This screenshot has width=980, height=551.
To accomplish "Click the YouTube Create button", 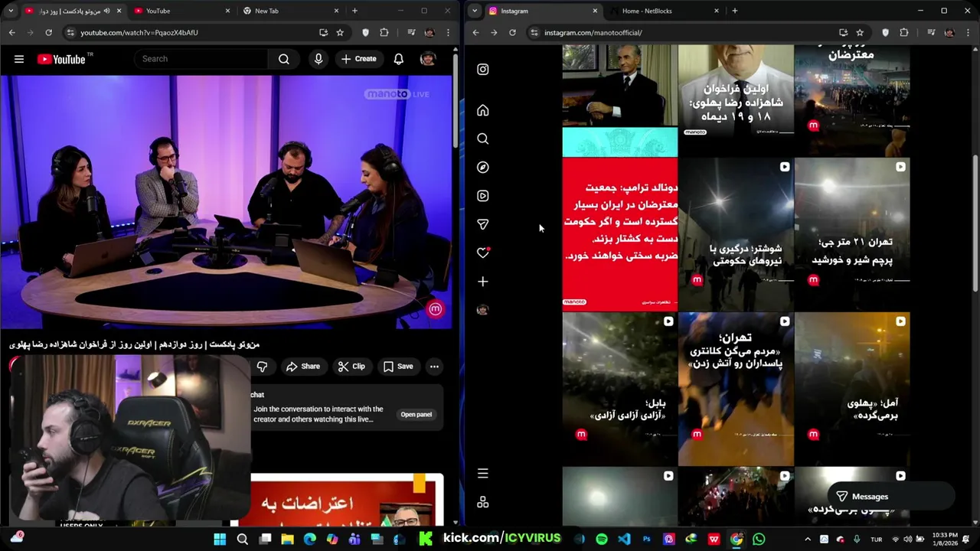I will (359, 59).
